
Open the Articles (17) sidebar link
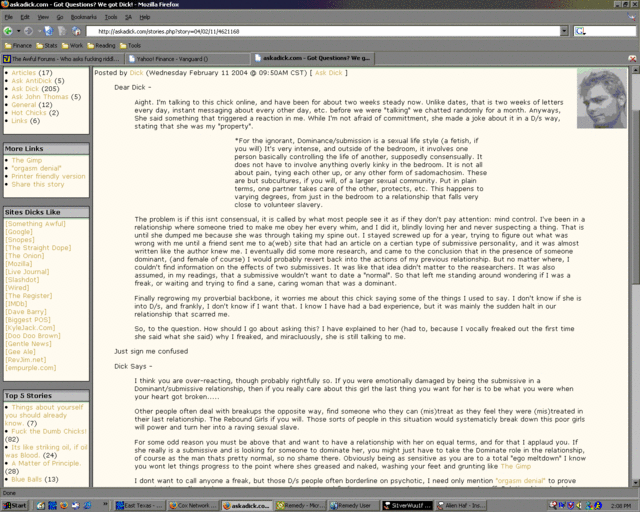tap(24, 73)
